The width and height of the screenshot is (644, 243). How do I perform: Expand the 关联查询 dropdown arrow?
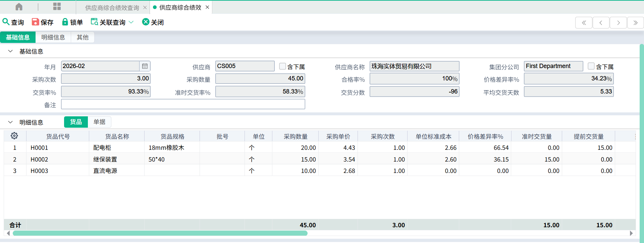tap(131, 22)
